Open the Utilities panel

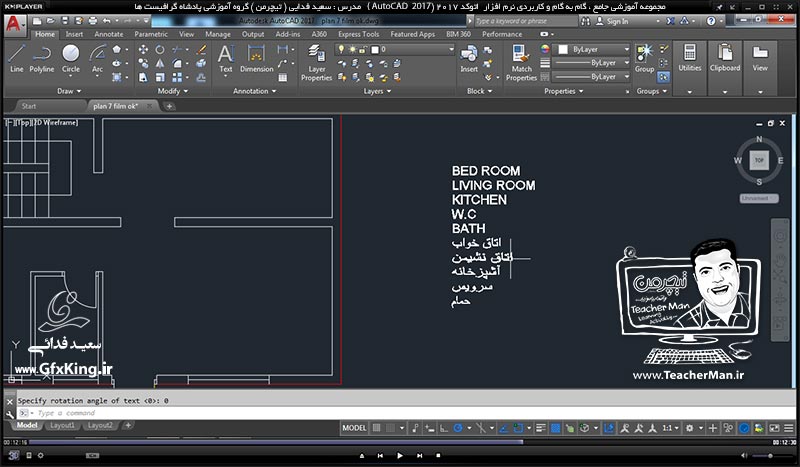(690, 57)
